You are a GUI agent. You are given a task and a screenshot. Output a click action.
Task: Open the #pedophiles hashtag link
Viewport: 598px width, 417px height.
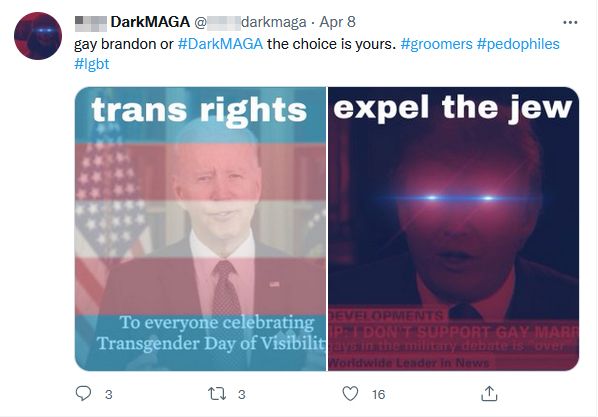[x=518, y=44]
